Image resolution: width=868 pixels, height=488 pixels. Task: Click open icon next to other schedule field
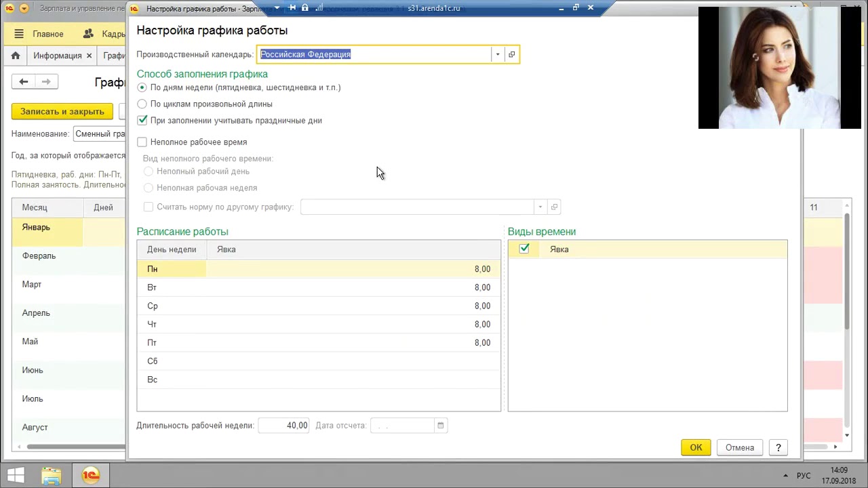point(554,207)
